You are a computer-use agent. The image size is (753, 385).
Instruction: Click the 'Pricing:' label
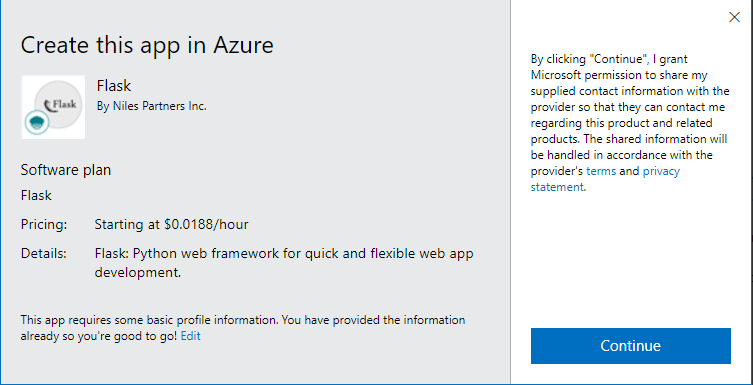[x=44, y=224]
